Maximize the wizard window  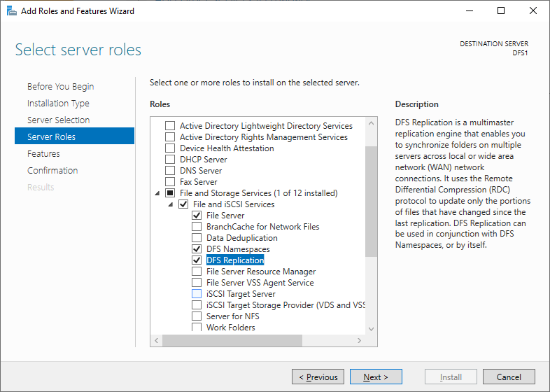[501, 11]
